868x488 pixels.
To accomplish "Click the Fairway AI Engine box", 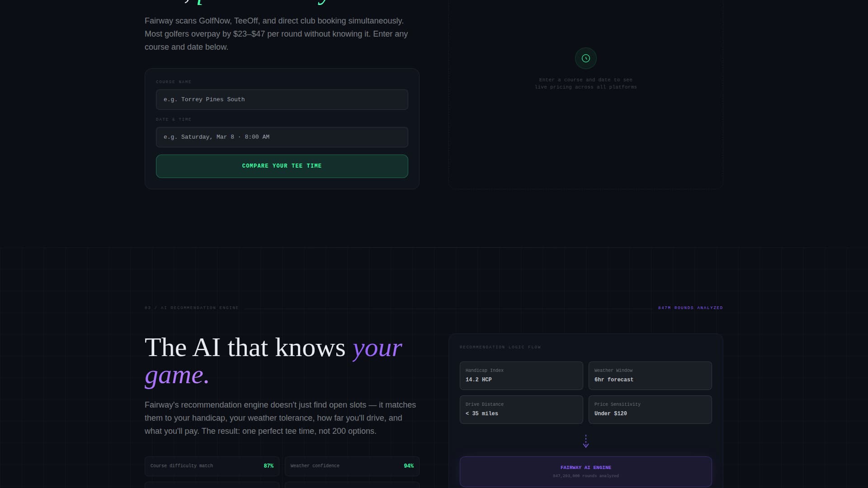I will [x=585, y=471].
